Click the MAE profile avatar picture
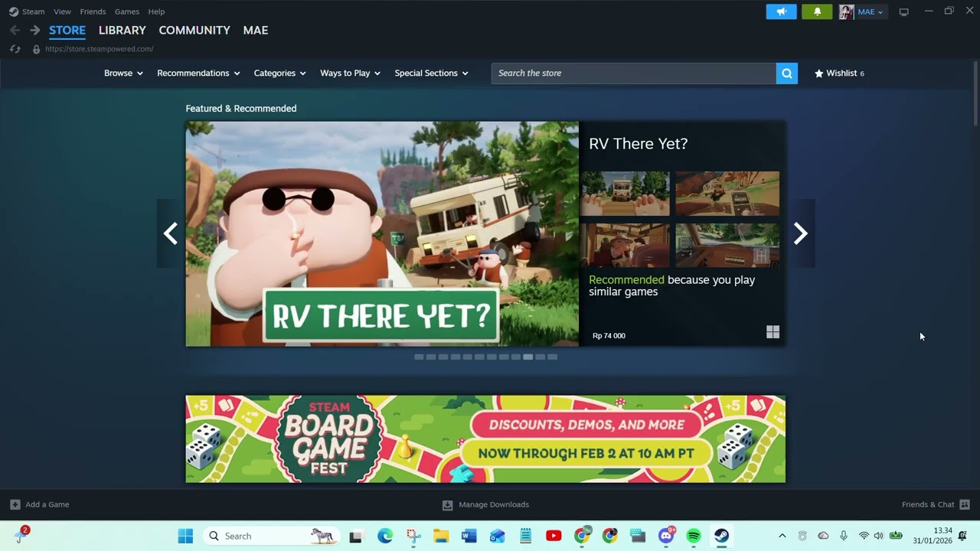 coord(846,11)
